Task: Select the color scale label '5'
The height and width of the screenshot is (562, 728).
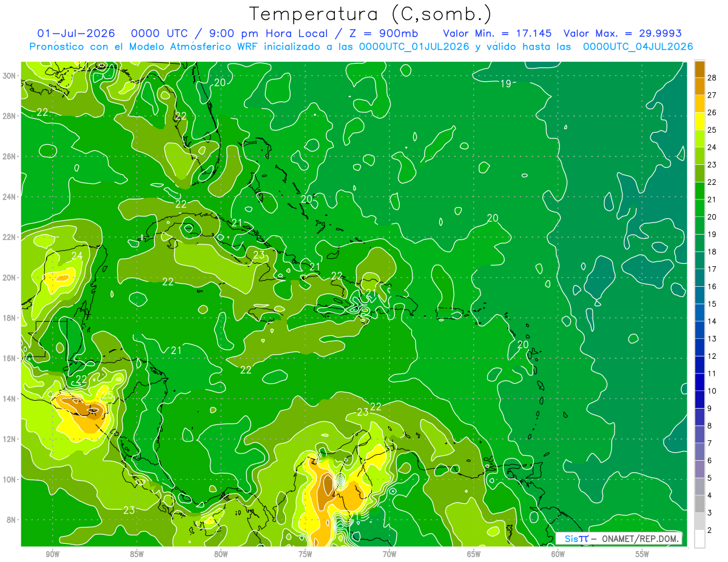Action: (710, 478)
